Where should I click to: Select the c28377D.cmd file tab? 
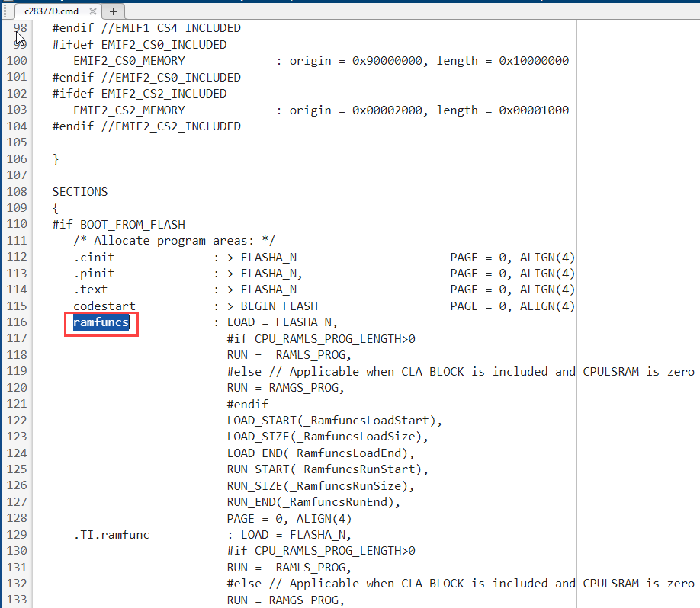[x=51, y=11]
